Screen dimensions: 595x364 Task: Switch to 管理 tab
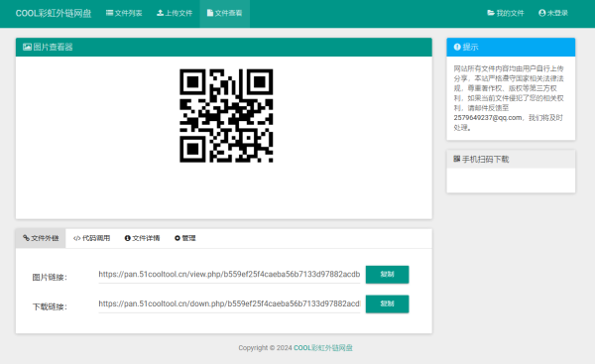click(184, 238)
